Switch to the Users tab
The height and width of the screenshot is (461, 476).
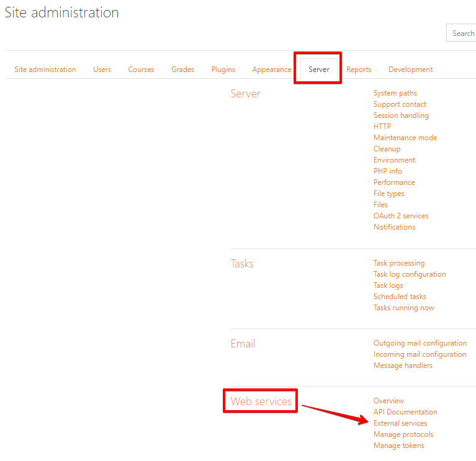pyautogui.click(x=102, y=69)
